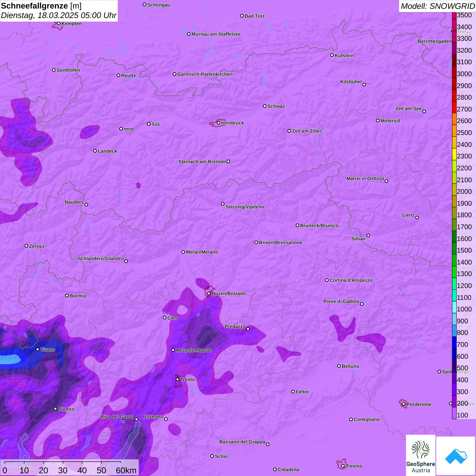476x476 pixels.
Task: Click the Brixen/Bressanone label
Action: click(280, 242)
